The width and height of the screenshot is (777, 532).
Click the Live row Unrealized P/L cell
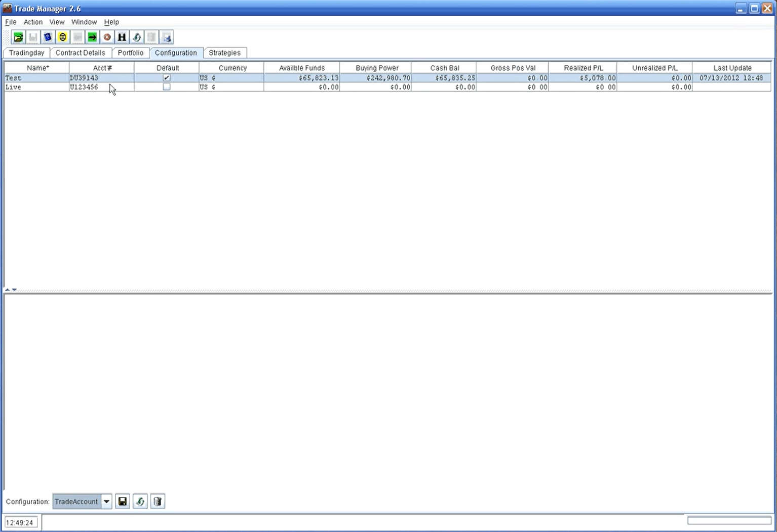click(655, 87)
